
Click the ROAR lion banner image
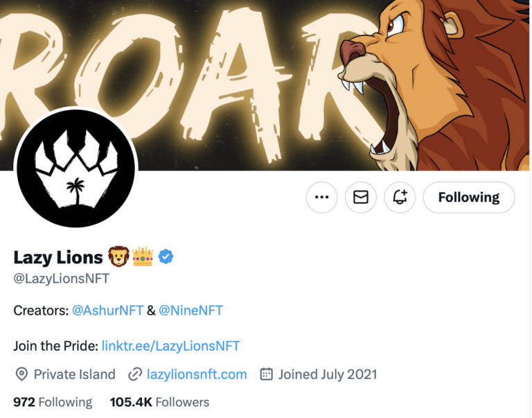point(277,69)
